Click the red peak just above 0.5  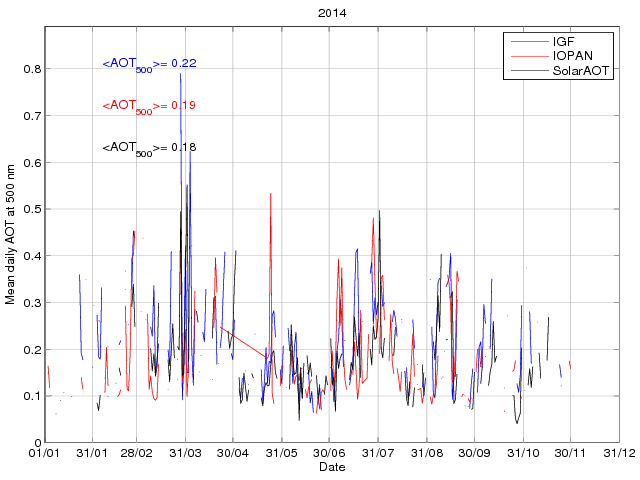270,195
